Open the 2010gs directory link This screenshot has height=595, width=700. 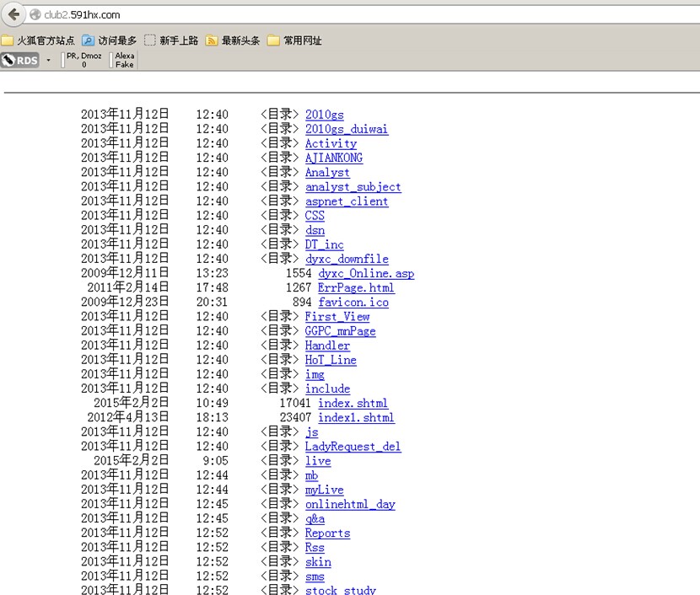pyautogui.click(x=325, y=115)
